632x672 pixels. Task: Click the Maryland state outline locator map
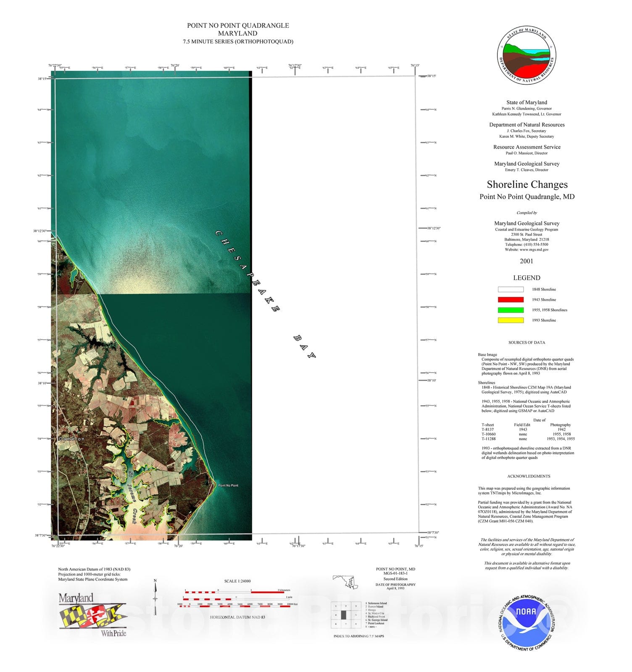pos(346,582)
